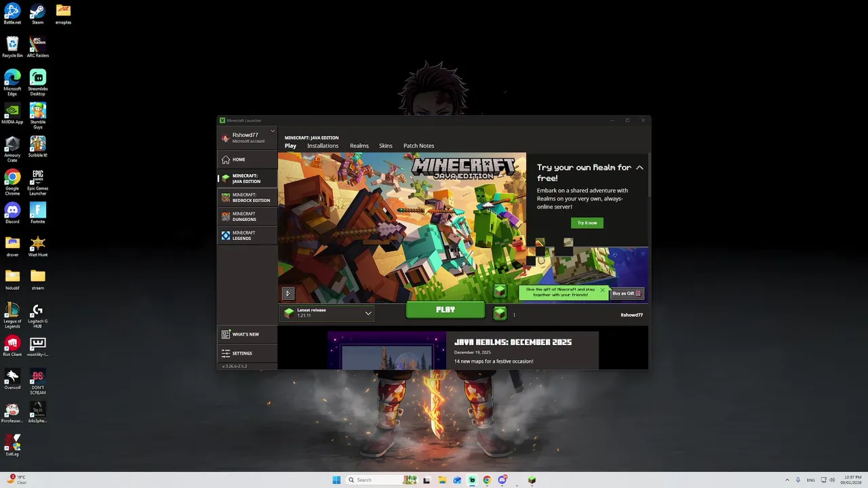Open File Explorer from taskbar
The image size is (868, 488).
[x=442, y=480]
